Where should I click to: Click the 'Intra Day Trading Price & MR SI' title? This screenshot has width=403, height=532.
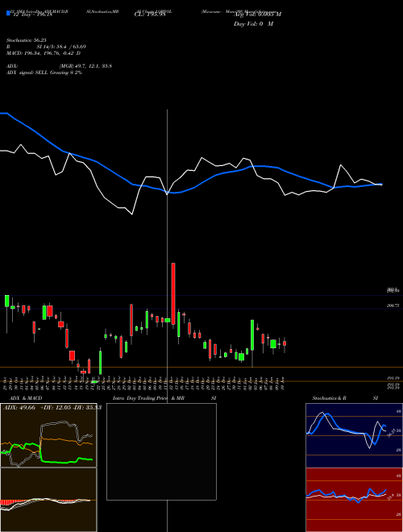coord(164,398)
